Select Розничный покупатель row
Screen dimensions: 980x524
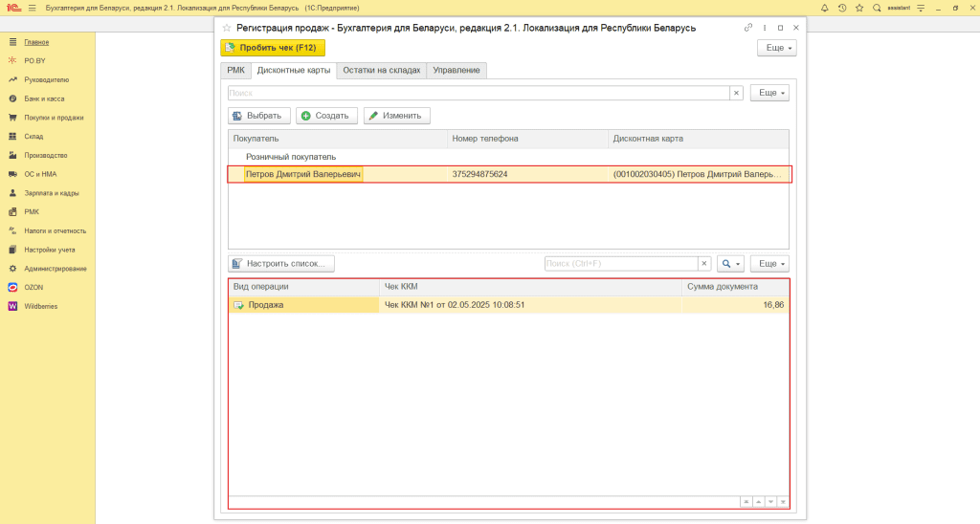(x=508, y=157)
